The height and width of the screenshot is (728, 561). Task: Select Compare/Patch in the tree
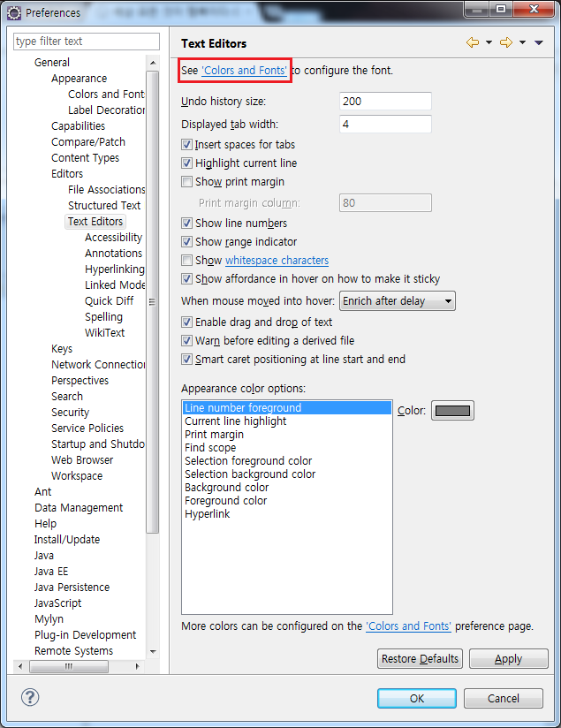pyautogui.click(x=88, y=142)
